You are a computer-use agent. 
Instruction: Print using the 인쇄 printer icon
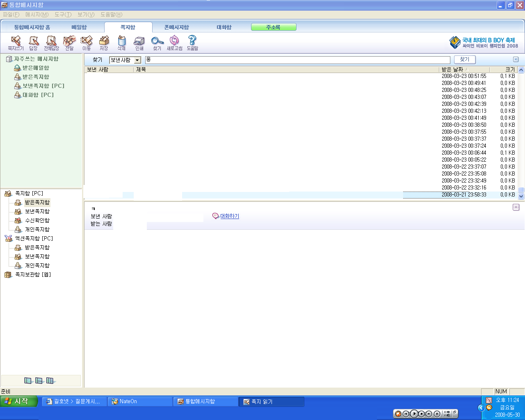(x=139, y=42)
